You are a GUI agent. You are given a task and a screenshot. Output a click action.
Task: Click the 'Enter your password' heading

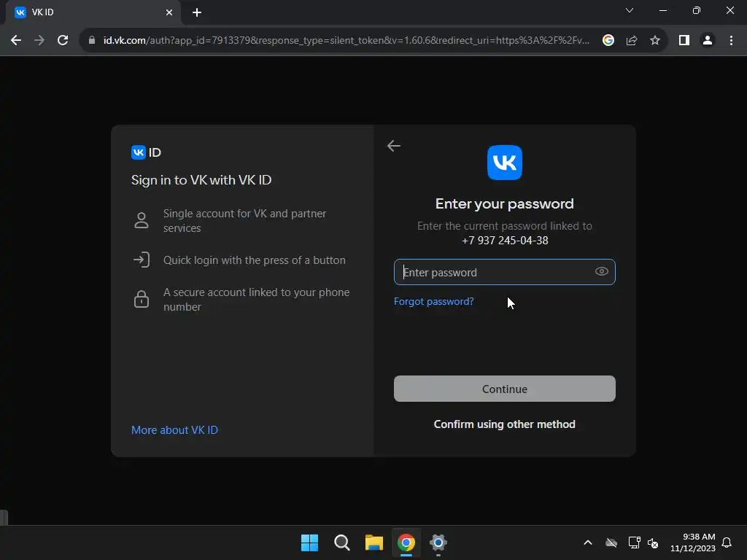click(x=505, y=204)
